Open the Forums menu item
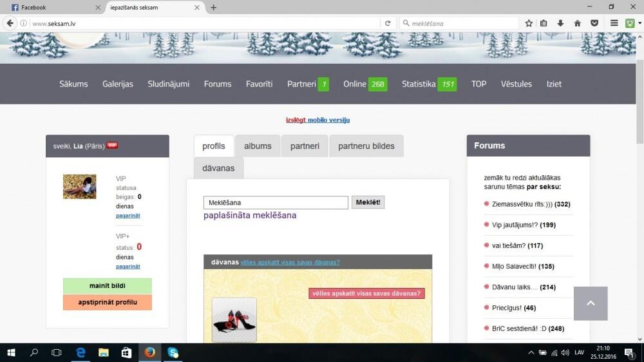644x362 pixels. [x=218, y=84]
